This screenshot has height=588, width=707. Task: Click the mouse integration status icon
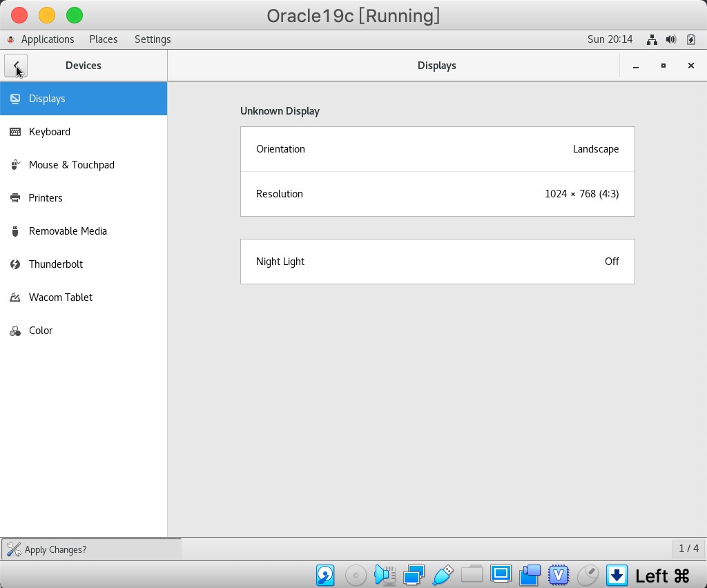pos(588,576)
